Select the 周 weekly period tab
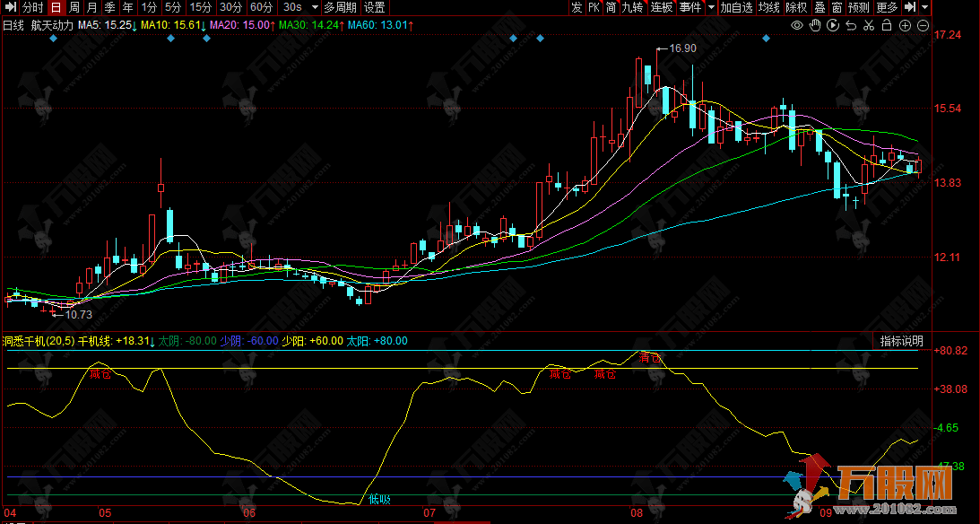980x524 pixels. click(x=74, y=7)
